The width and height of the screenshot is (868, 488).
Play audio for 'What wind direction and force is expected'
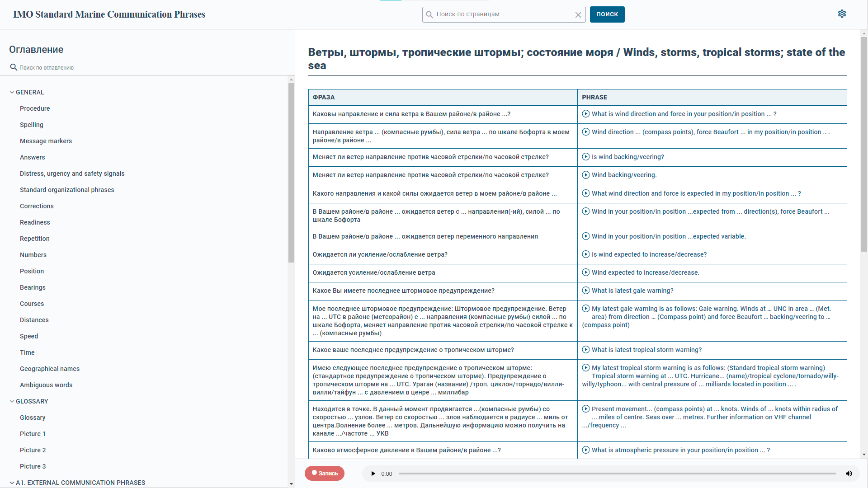click(x=586, y=193)
